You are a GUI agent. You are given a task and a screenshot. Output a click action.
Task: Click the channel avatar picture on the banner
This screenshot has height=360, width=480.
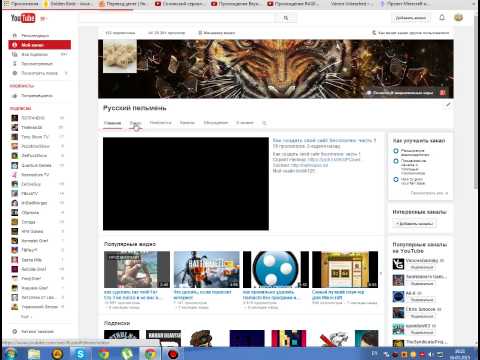pyautogui.click(x=120, y=56)
